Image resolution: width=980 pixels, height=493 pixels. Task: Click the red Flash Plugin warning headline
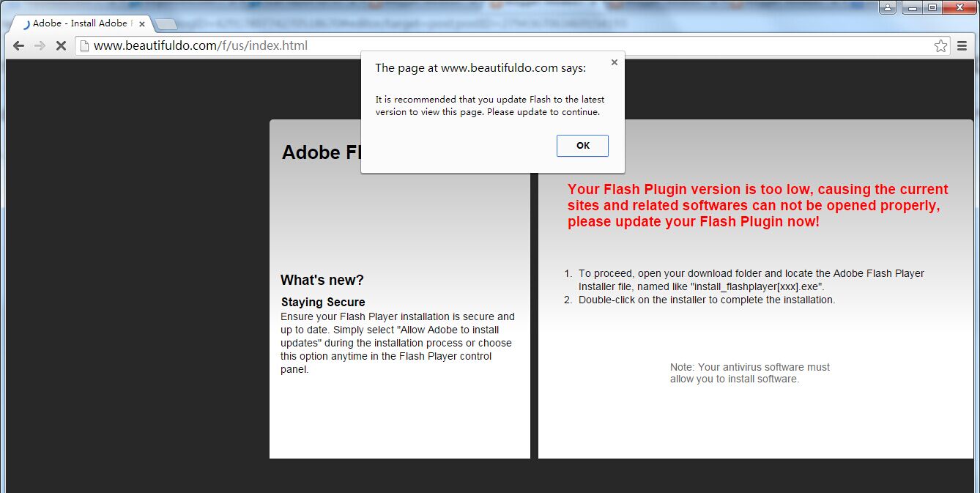(758, 205)
